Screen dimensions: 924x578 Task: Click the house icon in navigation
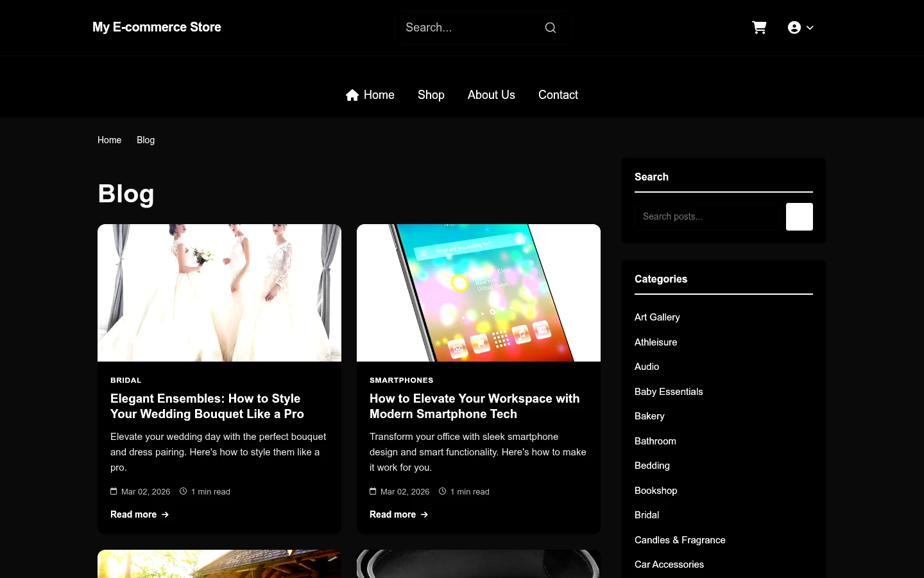pyautogui.click(x=352, y=95)
